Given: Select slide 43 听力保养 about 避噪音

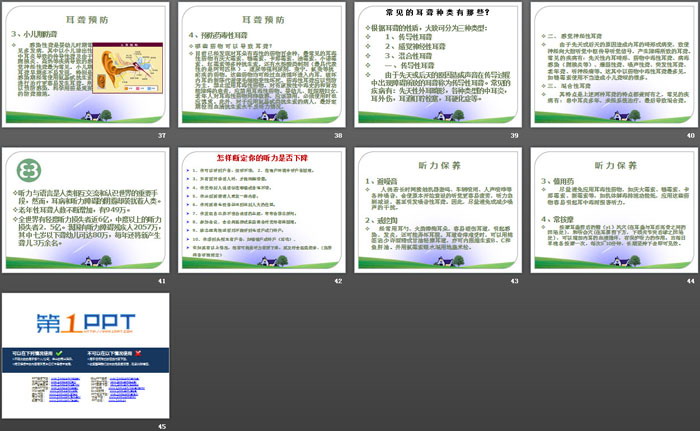Looking at the screenshot, I should pos(438,210).
